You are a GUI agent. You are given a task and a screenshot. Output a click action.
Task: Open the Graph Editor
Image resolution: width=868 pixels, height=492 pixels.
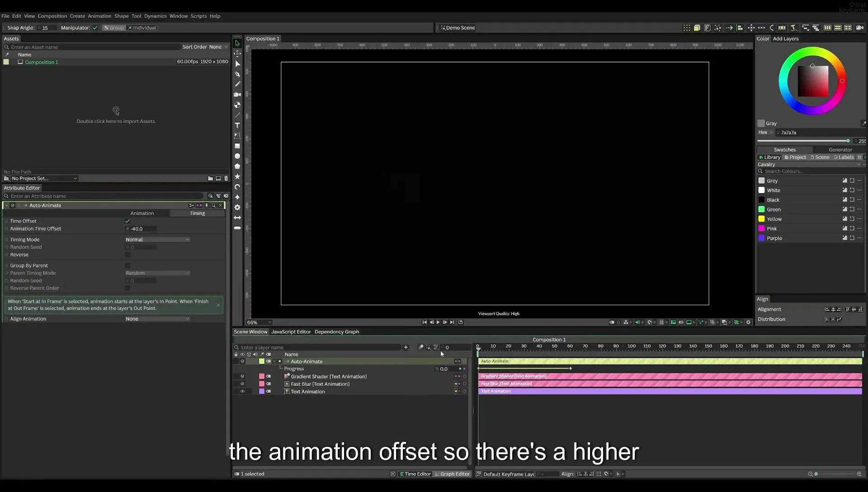tap(452, 474)
